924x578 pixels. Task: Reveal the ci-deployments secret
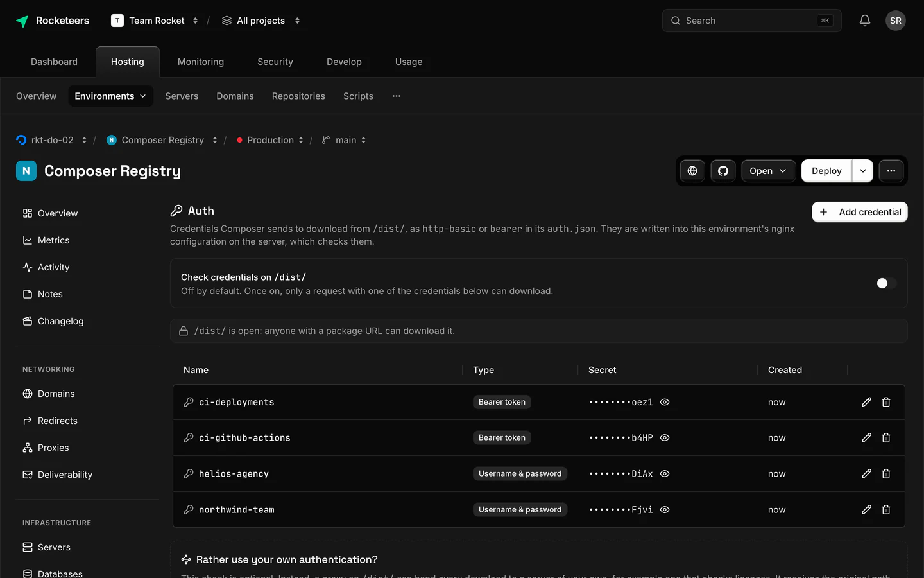665,402
